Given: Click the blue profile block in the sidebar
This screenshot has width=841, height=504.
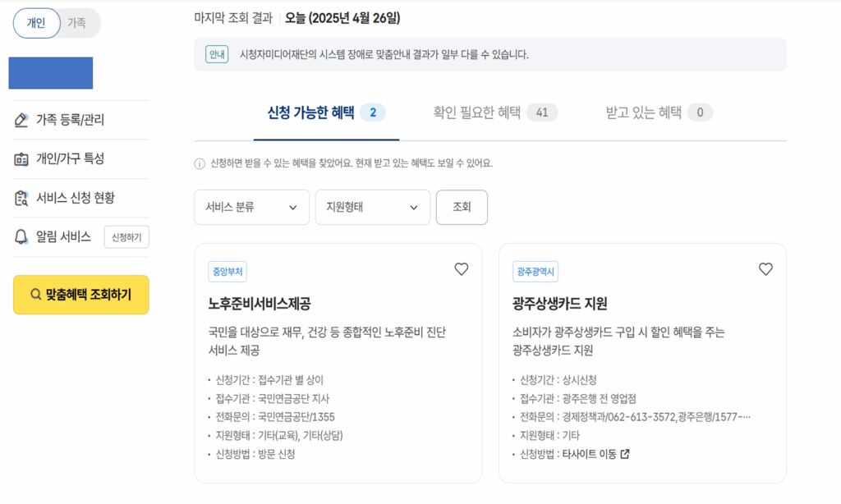Looking at the screenshot, I should [50, 73].
